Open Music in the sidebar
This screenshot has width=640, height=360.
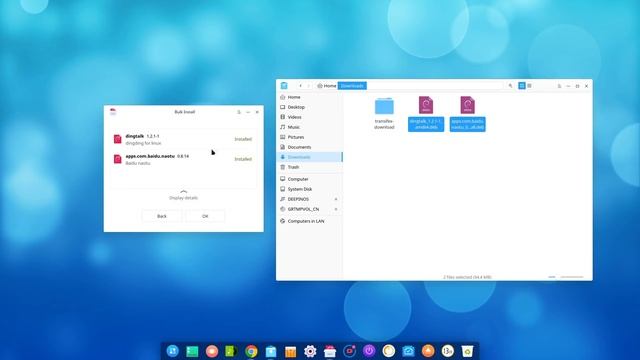(309, 127)
